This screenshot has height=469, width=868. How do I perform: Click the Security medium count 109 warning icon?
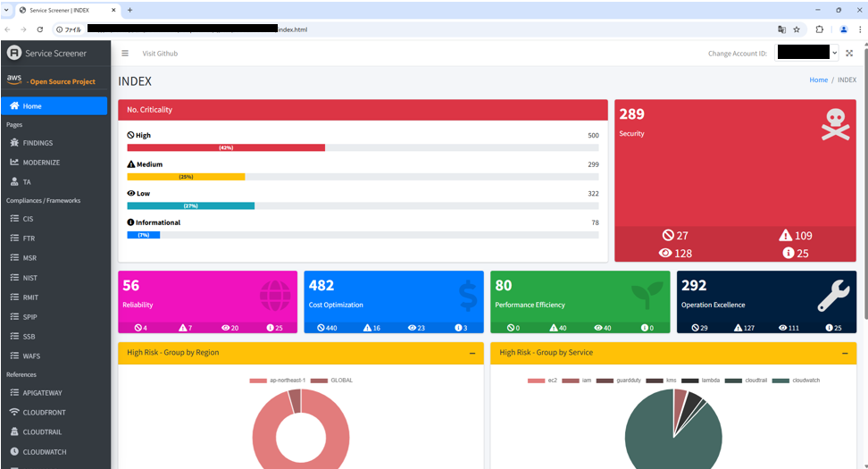click(x=785, y=235)
